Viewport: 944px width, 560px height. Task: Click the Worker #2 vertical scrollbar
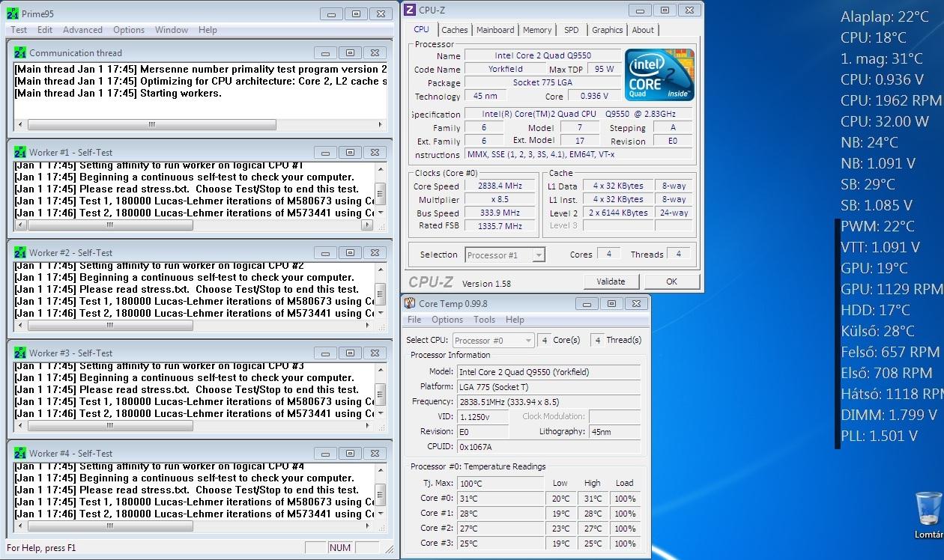(381, 290)
